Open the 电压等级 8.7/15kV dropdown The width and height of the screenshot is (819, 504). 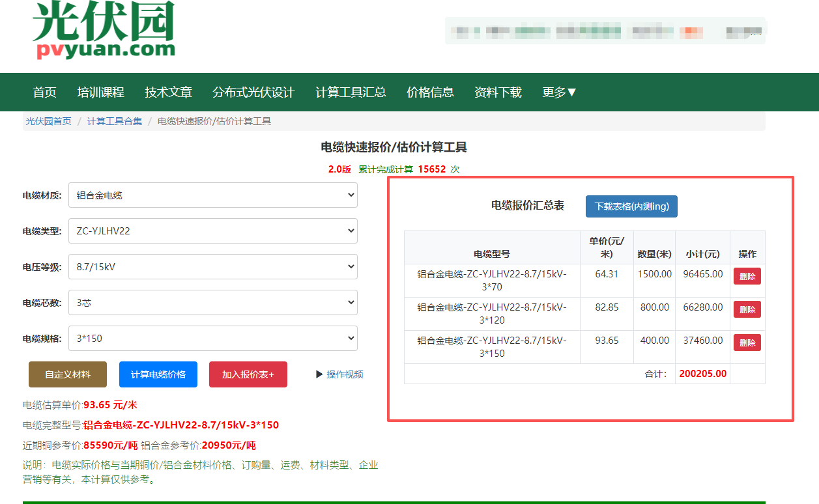212,266
